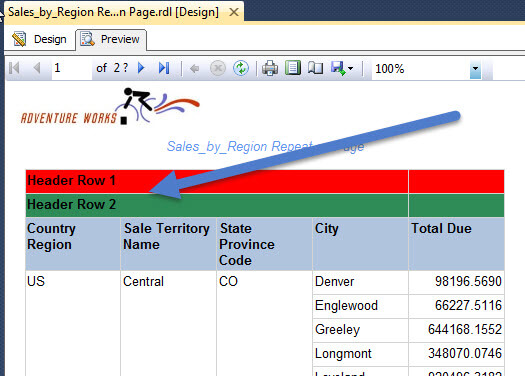
Task: Click the Longmont city cell
Action: tap(361, 354)
